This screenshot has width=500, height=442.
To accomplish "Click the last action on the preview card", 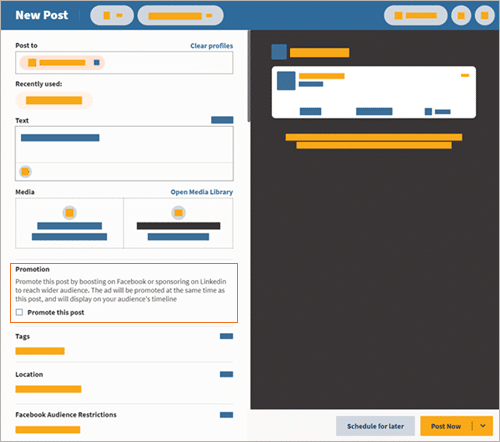I will pos(438,111).
